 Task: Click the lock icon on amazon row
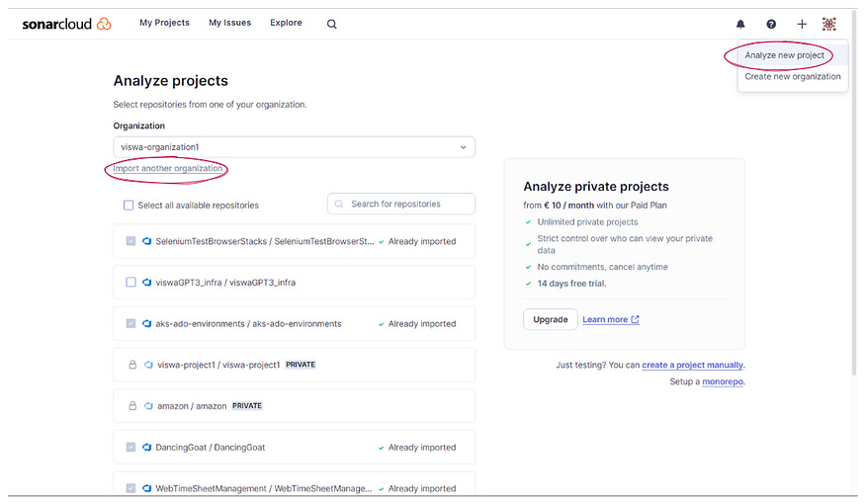[132, 406]
